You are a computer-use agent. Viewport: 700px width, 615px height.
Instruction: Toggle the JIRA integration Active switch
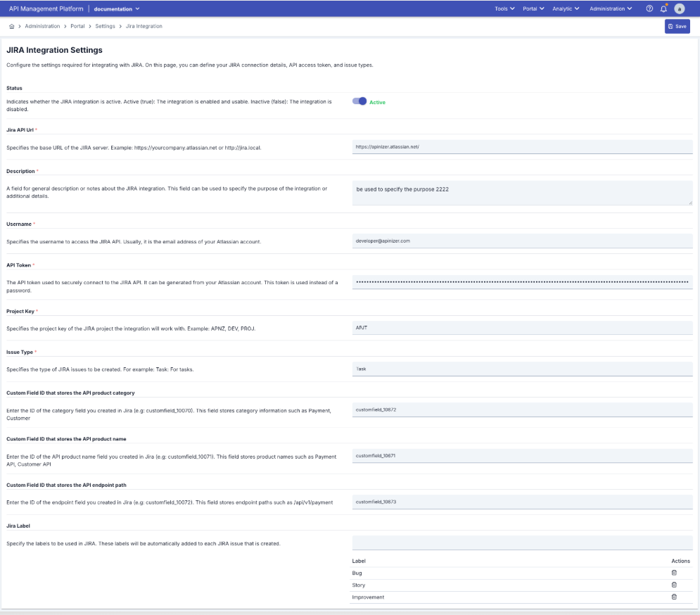[x=359, y=101]
